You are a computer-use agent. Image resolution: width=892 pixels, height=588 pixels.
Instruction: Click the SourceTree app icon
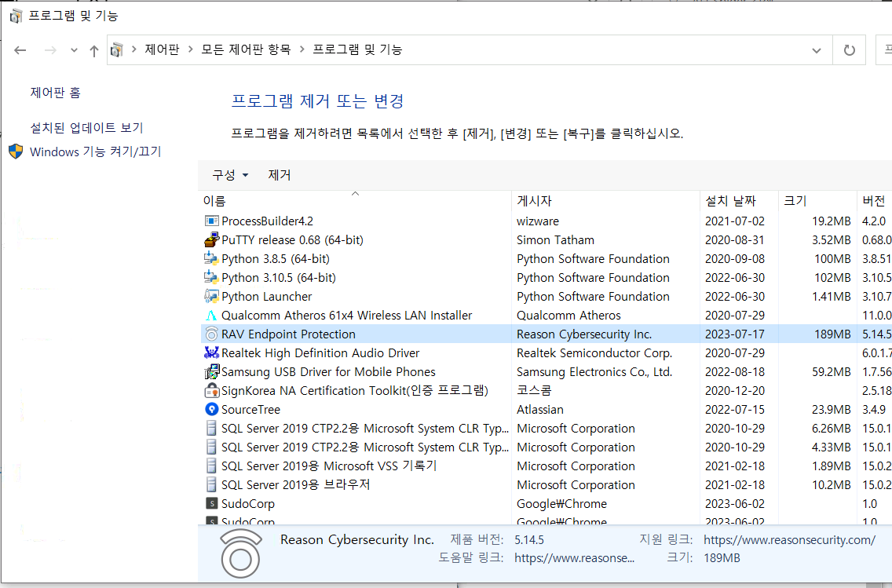[x=212, y=410]
